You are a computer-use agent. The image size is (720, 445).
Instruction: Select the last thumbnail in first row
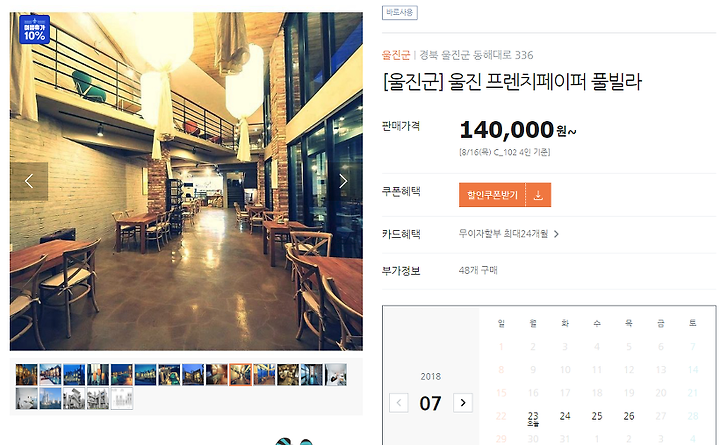coord(336,375)
